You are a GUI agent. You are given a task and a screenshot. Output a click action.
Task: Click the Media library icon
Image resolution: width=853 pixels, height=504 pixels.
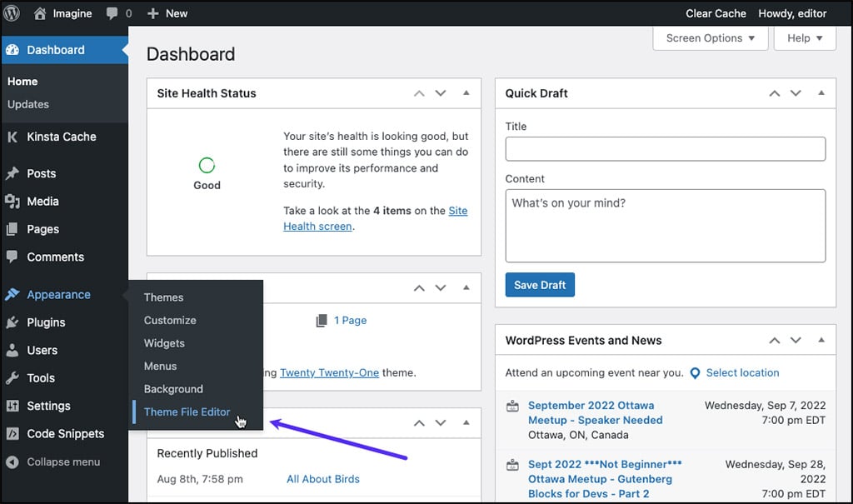[12, 202]
